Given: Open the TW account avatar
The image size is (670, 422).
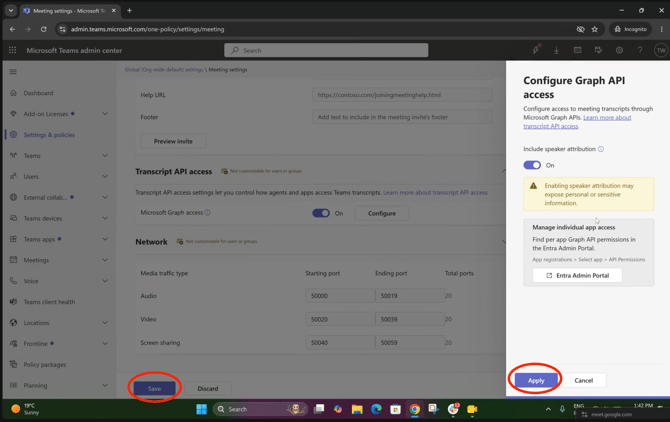Looking at the screenshot, I should 661,50.
